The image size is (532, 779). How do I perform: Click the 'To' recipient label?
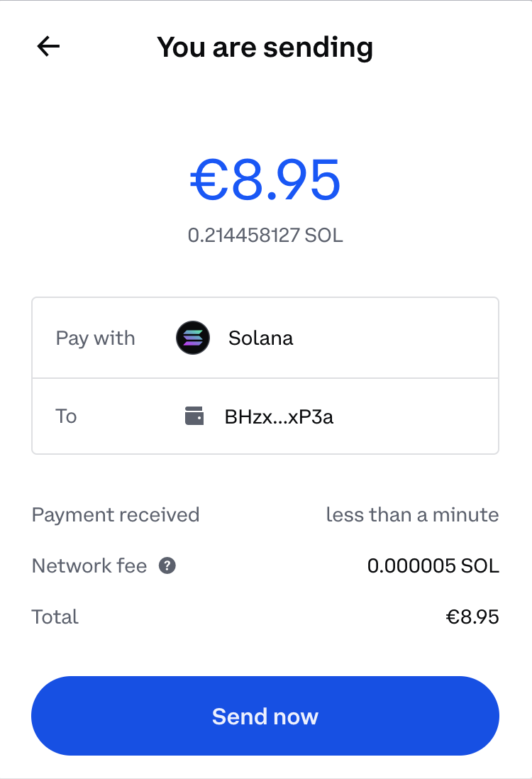click(66, 416)
